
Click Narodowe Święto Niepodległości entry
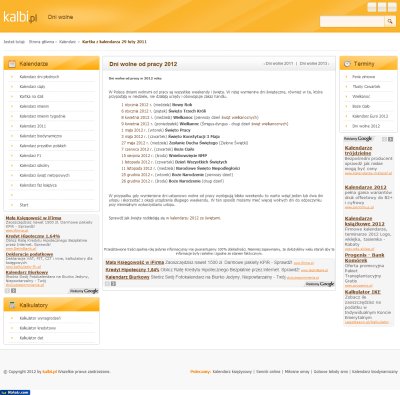(x=208, y=168)
